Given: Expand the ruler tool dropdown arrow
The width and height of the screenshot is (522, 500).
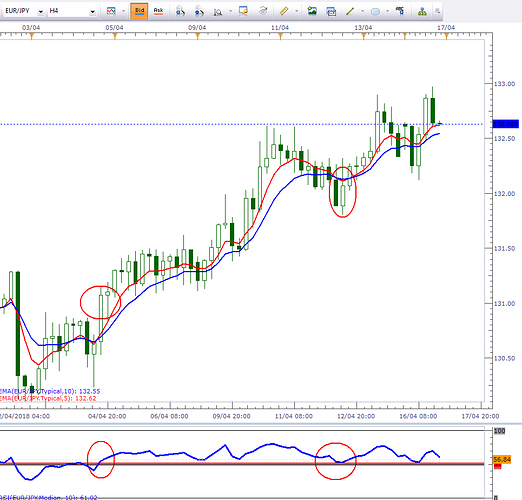Looking at the screenshot, I should click(x=296, y=11).
